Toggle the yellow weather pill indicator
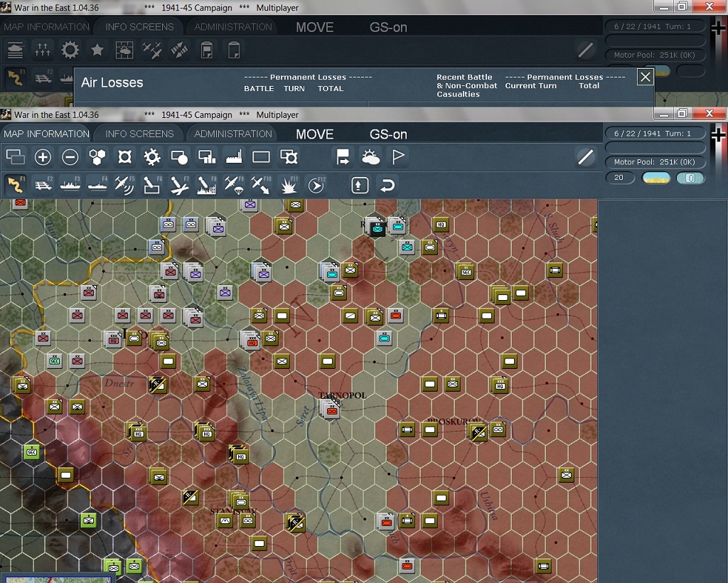Image resolution: width=728 pixels, height=583 pixels. (656, 178)
